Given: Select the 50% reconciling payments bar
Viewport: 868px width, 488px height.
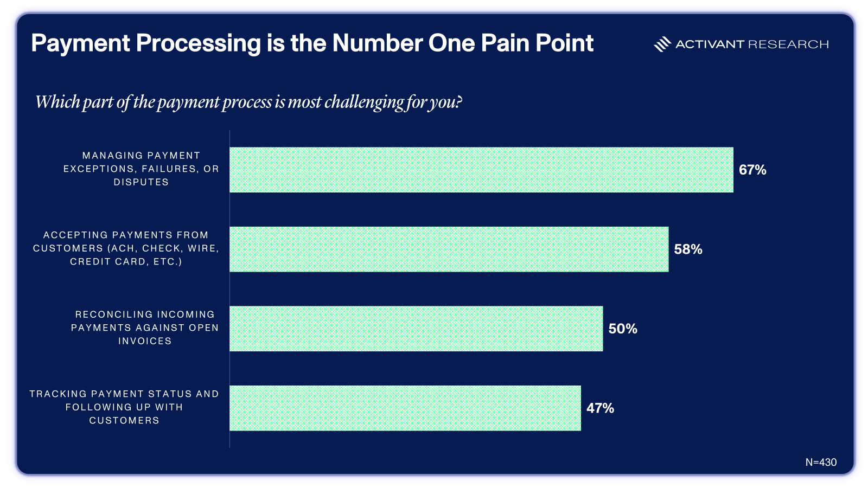Looking at the screenshot, I should click(416, 329).
